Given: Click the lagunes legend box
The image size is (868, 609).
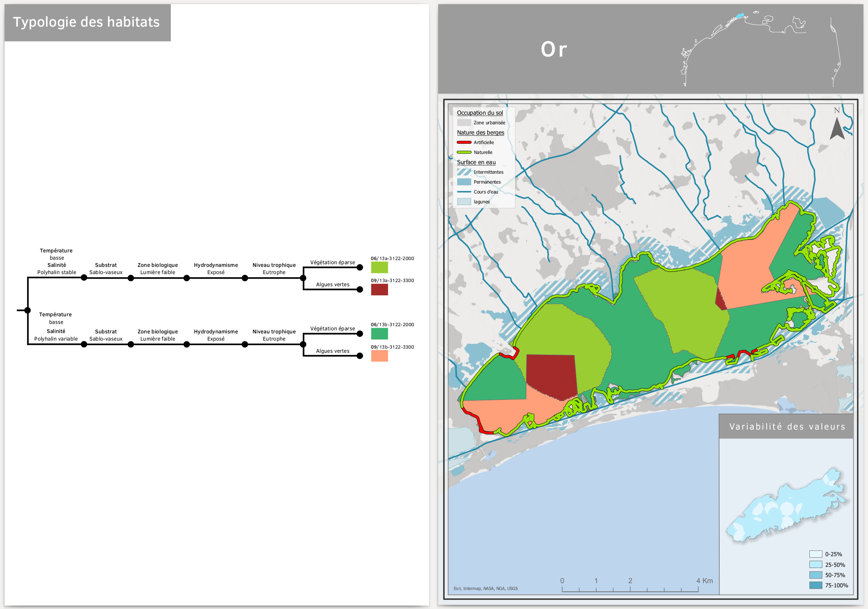Looking at the screenshot, I should (x=464, y=202).
